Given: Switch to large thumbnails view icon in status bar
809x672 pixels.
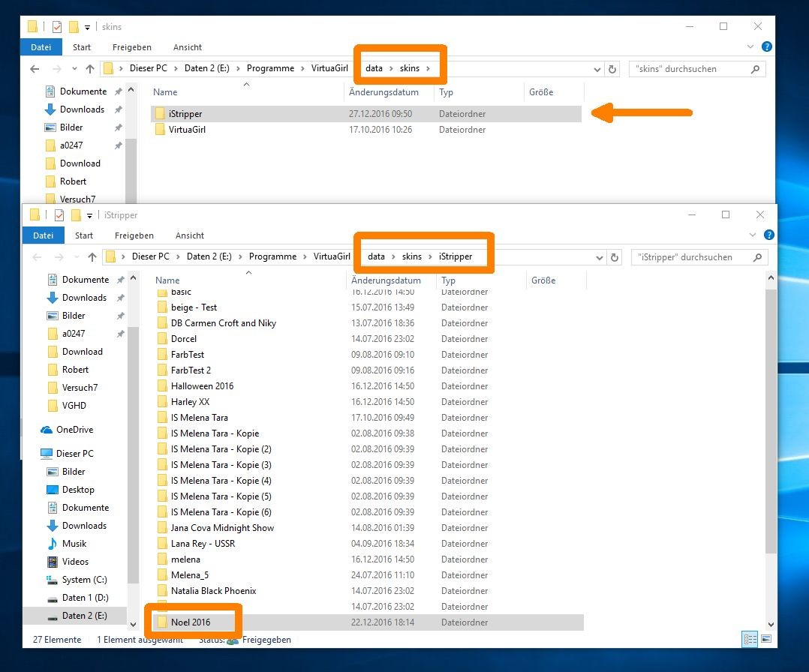Looking at the screenshot, I should 766,640.
